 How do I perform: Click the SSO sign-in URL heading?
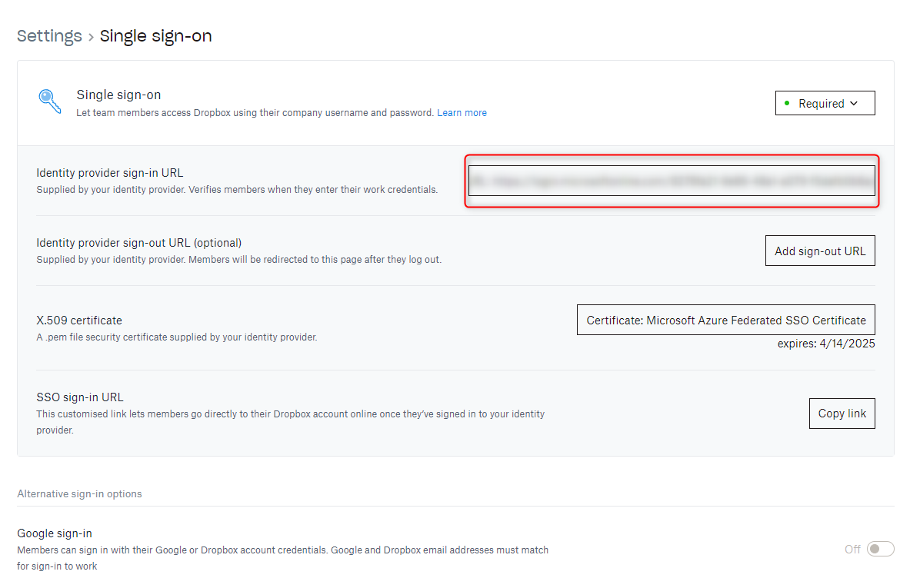pyautogui.click(x=80, y=397)
